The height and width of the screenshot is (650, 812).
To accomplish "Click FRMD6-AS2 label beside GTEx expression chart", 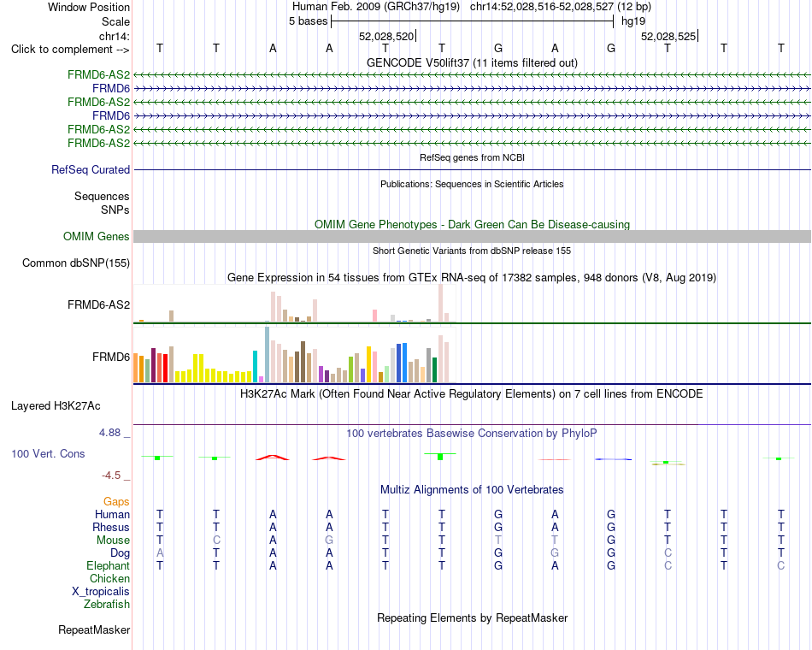I will (x=98, y=304).
